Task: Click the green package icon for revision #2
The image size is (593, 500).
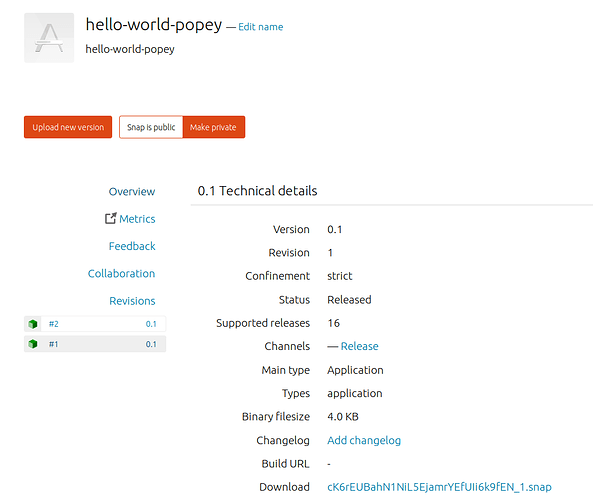Action: tap(33, 324)
